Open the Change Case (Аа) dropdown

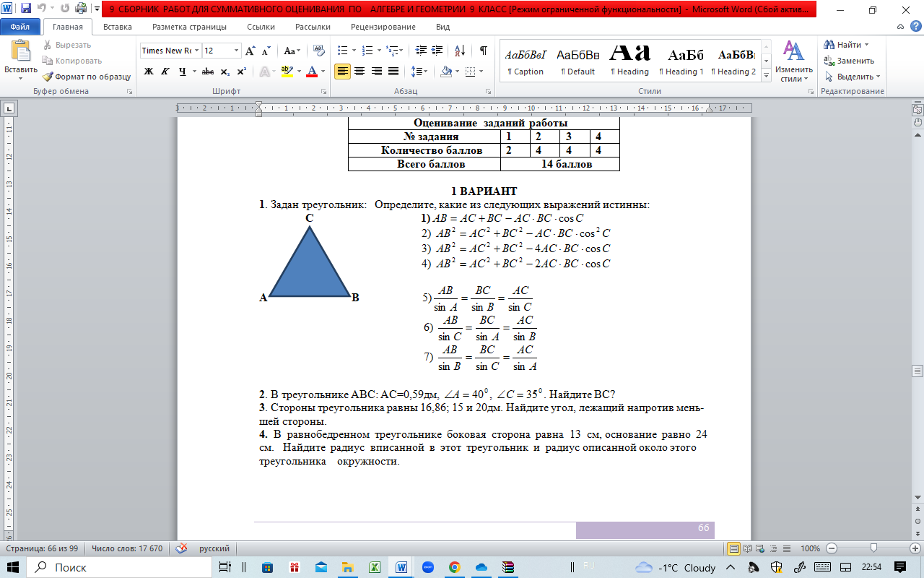[292, 51]
